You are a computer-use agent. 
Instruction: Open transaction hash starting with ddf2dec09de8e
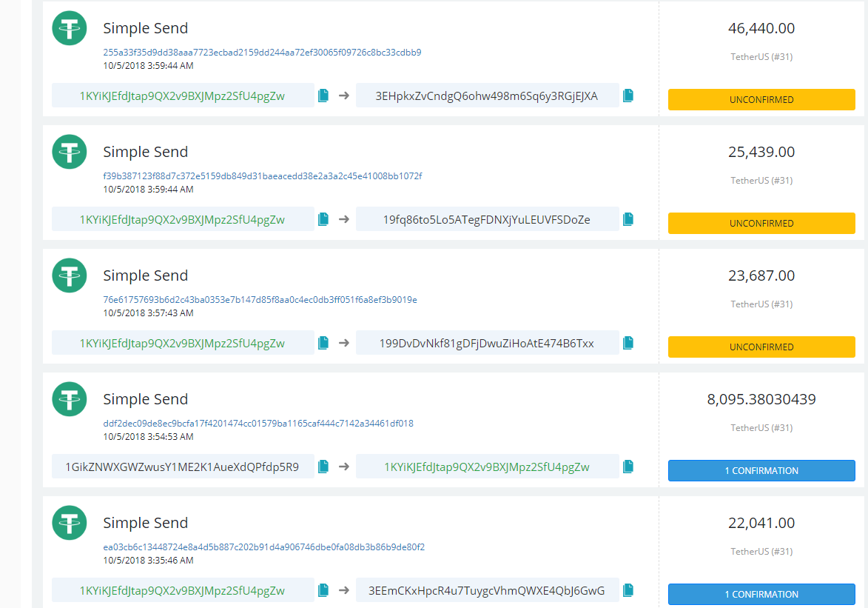click(258, 424)
